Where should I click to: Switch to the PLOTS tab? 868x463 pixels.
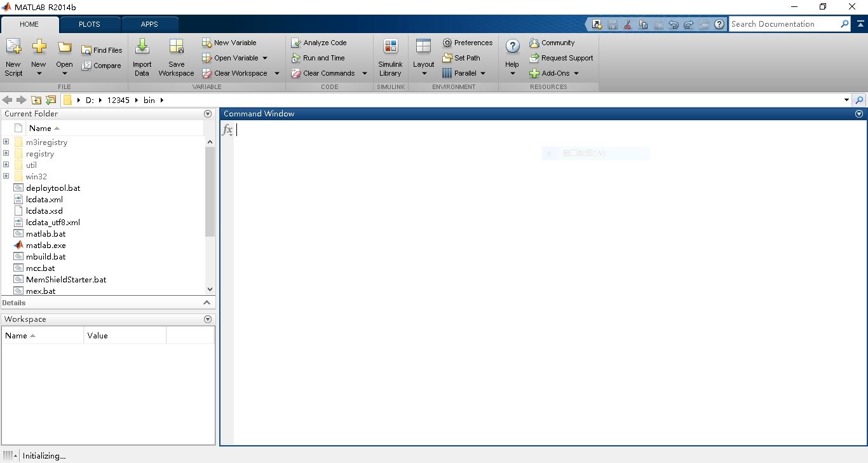tap(89, 24)
